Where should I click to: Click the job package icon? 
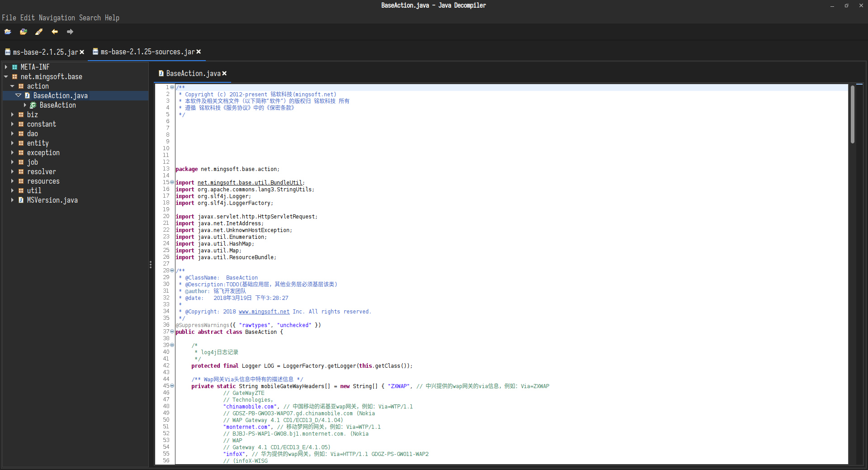click(21, 162)
